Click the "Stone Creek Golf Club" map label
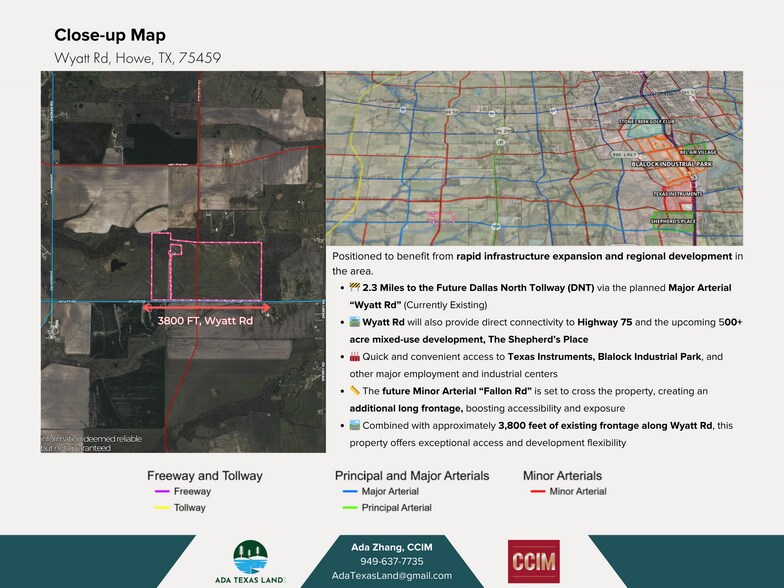The width and height of the screenshot is (784, 588). (x=647, y=122)
